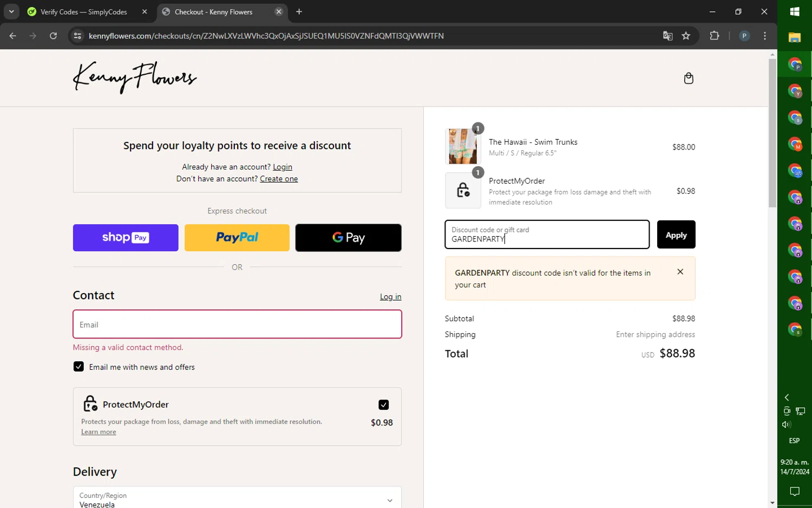812x508 pixels.
Task: Open the shopping bag cart icon
Action: (689, 78)
